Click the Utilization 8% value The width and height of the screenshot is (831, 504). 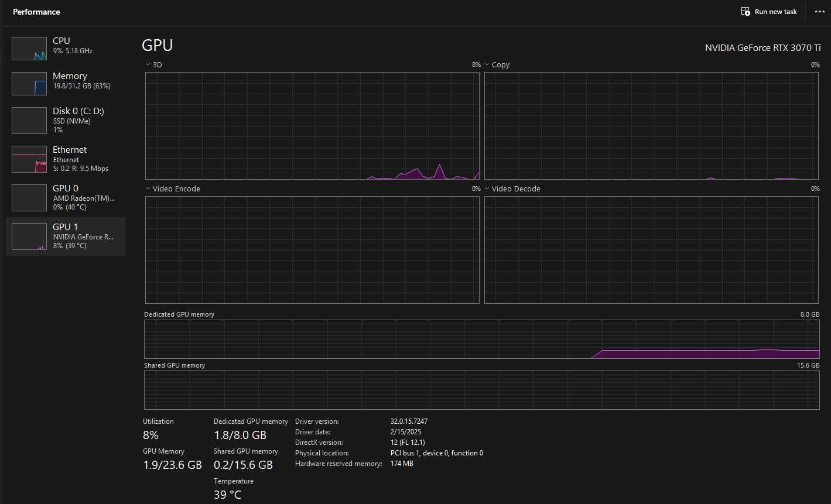[x=151, y=435]
